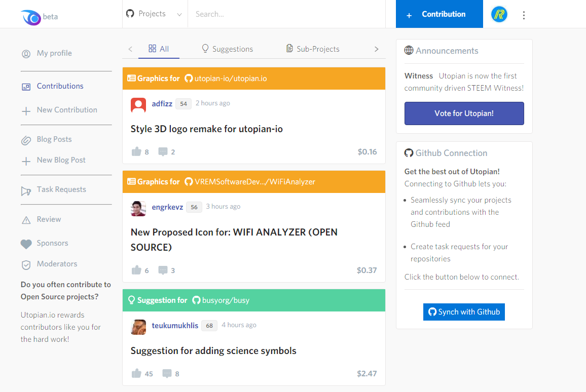Viewport: 586px width, 392px height.
Task: Click the My profile icon
Action: [x=26, y=54]
